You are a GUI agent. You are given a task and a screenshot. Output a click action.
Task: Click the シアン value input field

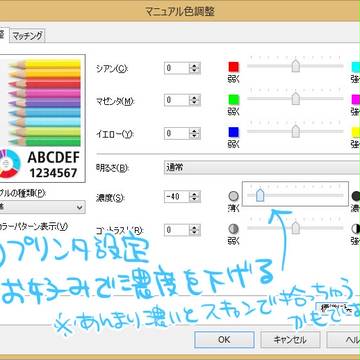click(x=177, y=68)
